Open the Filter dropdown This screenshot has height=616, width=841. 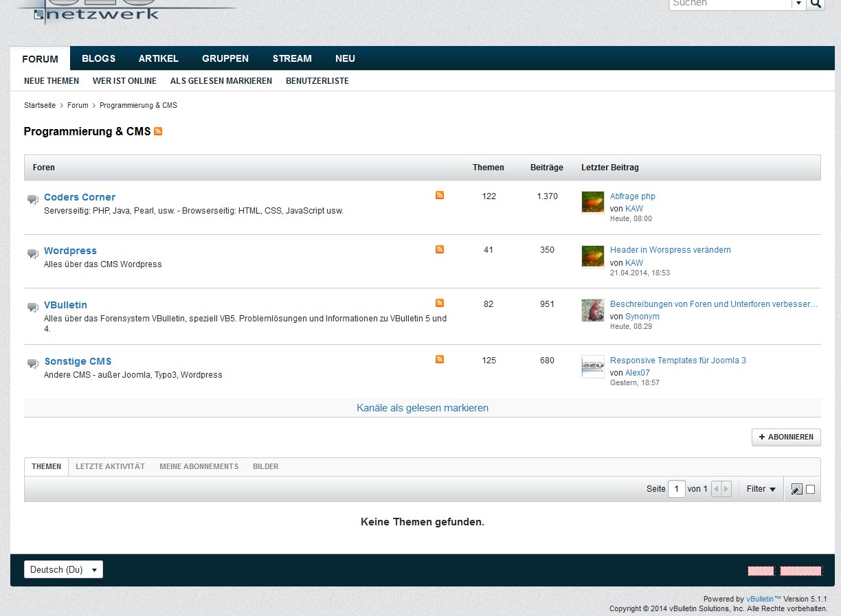pos(761,489)
